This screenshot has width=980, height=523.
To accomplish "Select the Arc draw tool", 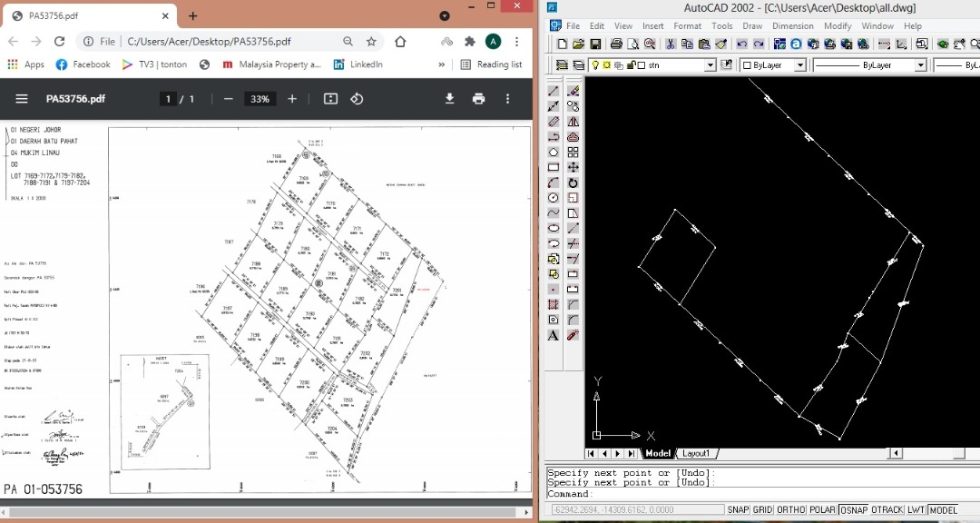I will pyautogui.click(x=554, y=183).
